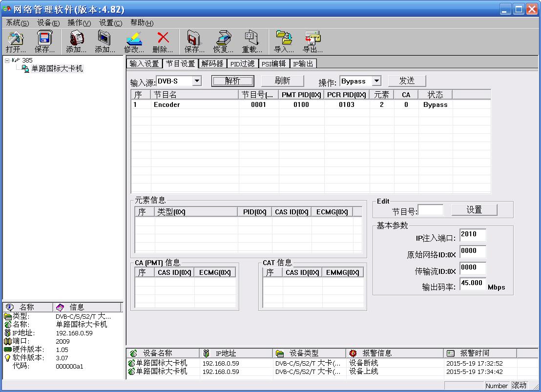Collapse the 385 tree node

click(x=7, y=61)
